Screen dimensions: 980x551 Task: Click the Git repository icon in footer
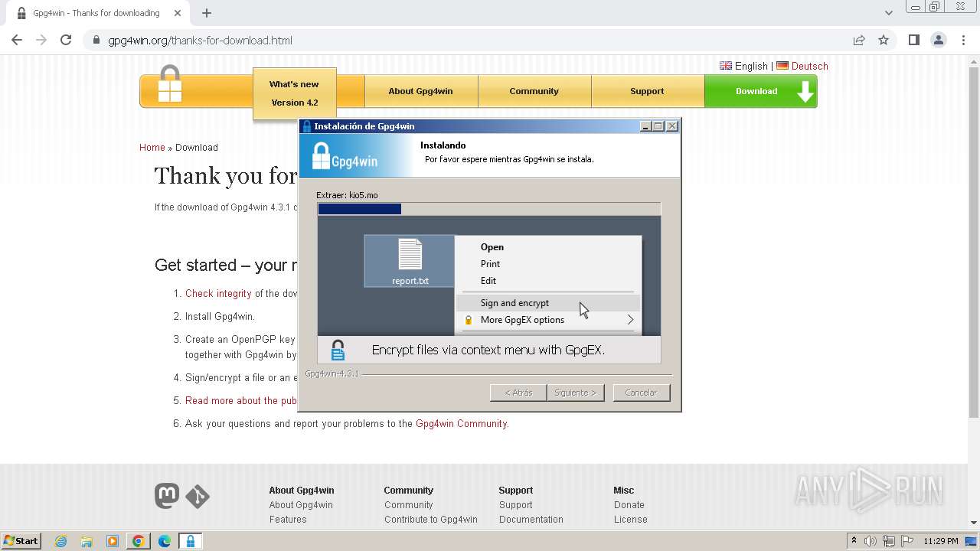coord(198,497)
